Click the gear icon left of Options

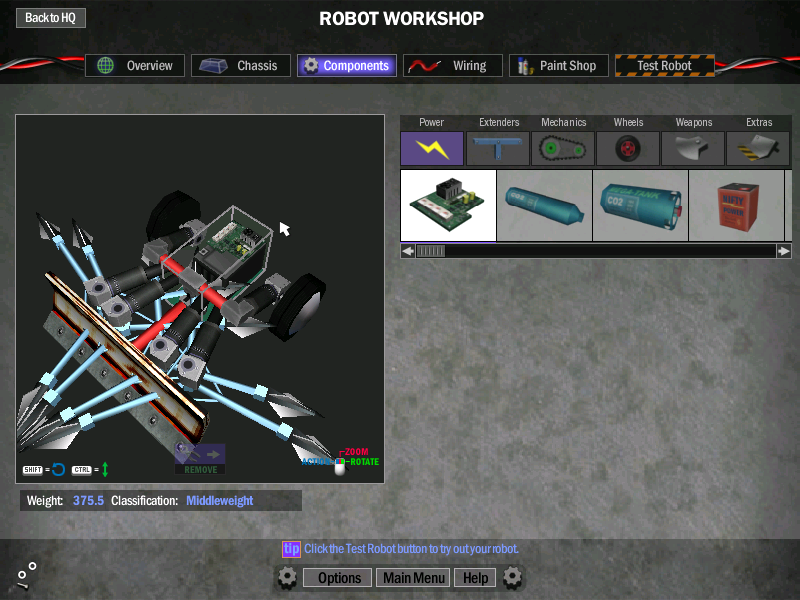pos(287,578)
